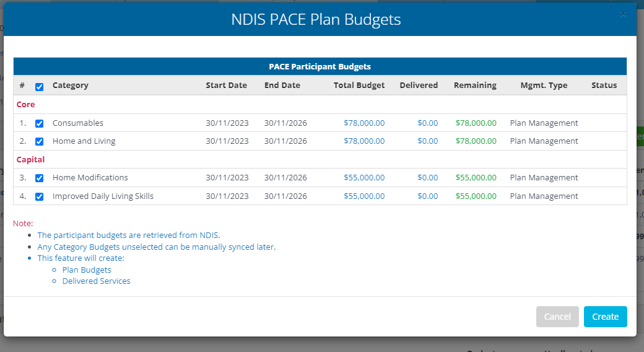The width and height of the screenshot is (644, 352).
Task: Click the Note: label
Action: click(23, 223)
